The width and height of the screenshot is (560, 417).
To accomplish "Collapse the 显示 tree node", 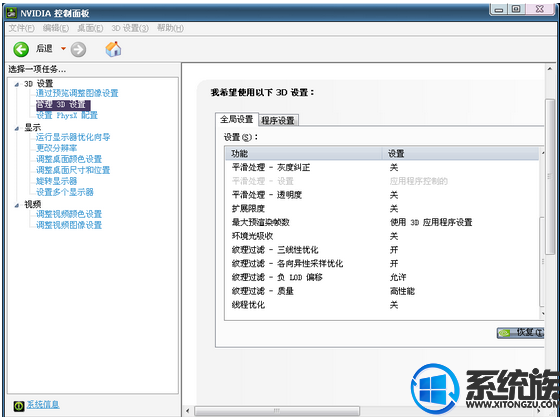I will click(x=17, y=129).
